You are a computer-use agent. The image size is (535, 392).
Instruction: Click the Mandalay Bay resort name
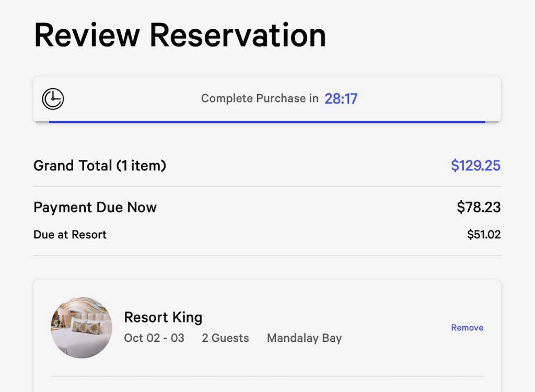[304, 338]
